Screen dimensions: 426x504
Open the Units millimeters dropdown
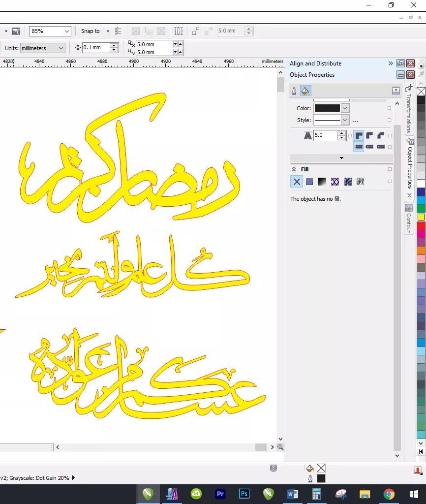[x=61, y=48]
